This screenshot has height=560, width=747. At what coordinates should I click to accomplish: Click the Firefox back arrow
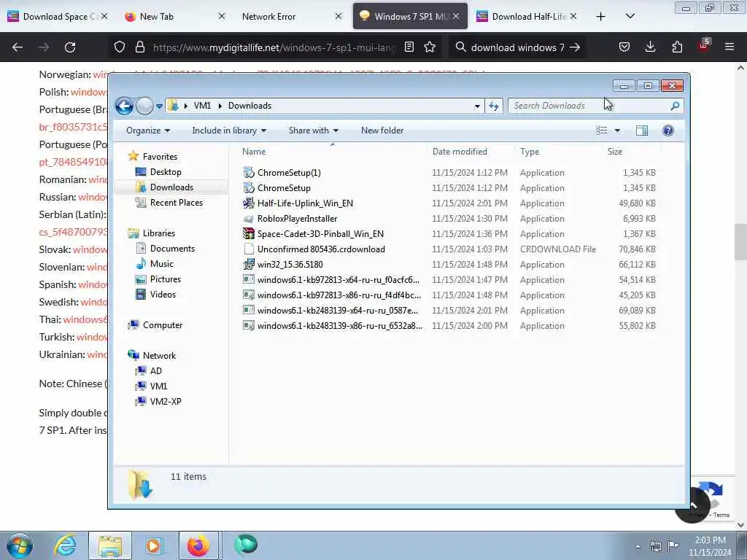pyautogui.click(x=18, y=47)
